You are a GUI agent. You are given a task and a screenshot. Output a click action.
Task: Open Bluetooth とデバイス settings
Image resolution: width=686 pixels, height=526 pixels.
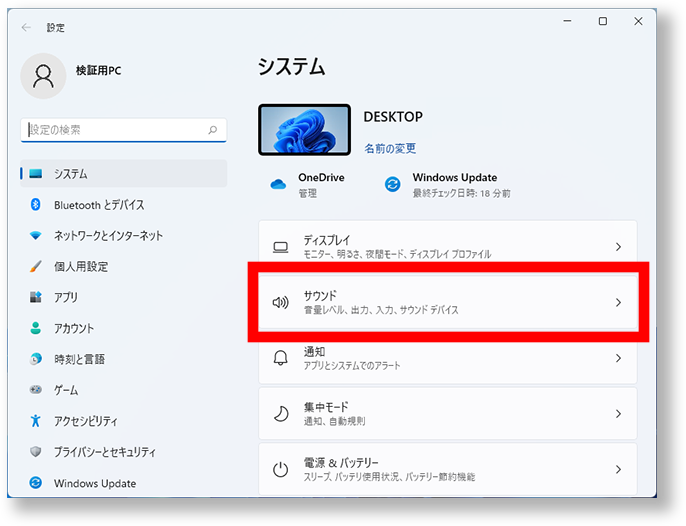click(x=124, y=204)
